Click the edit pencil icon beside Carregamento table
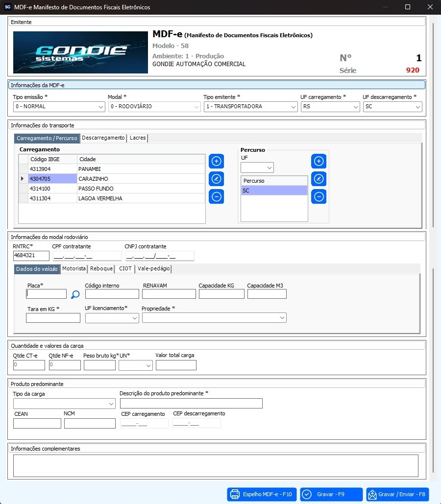 [216, 179]
